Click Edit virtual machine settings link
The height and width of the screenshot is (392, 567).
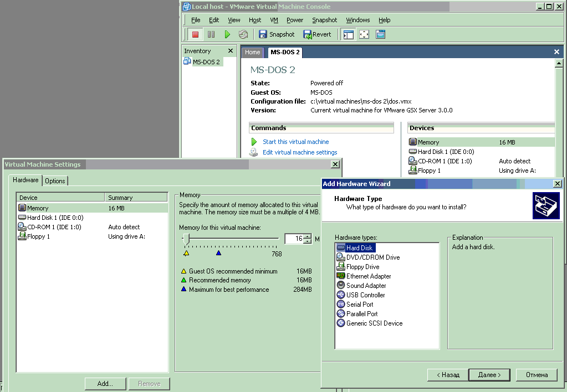(300, 152)
